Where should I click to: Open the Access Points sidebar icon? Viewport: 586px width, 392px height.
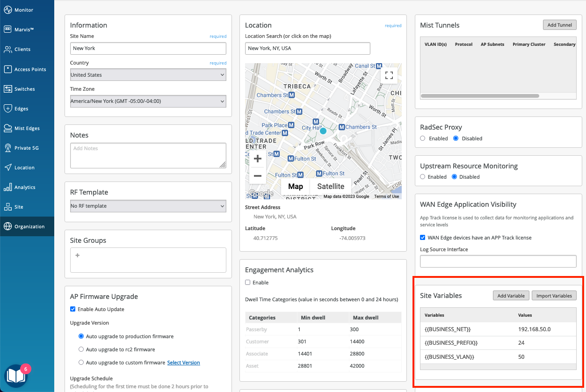click(7, 69)
